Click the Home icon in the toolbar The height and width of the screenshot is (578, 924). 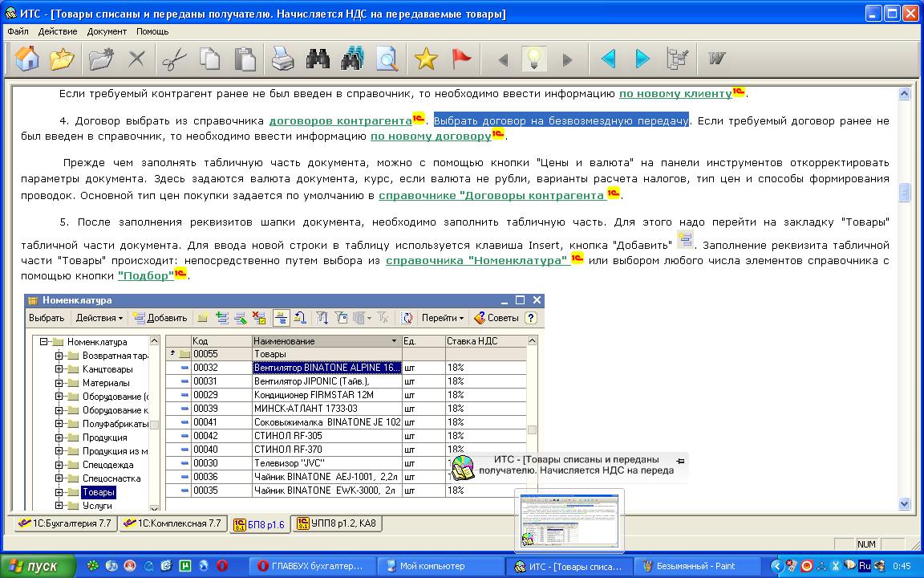click(x=26, y=59)
